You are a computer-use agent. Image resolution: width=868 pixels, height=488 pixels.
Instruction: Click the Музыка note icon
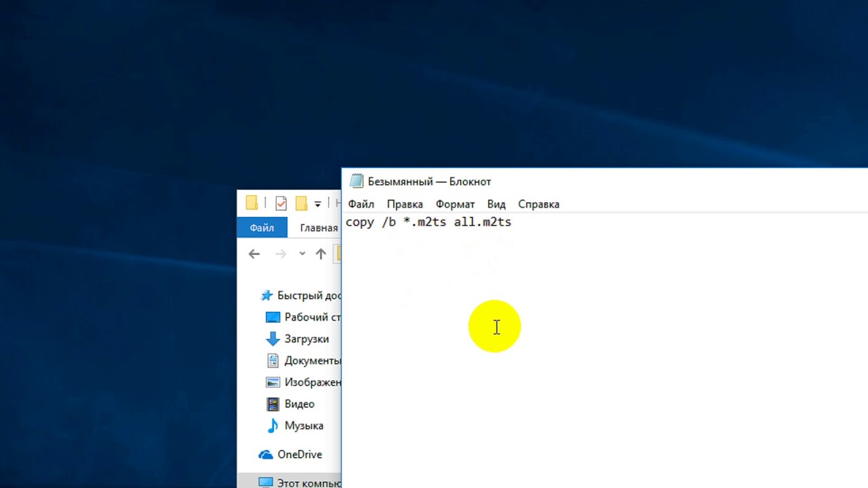coord(273,426)
